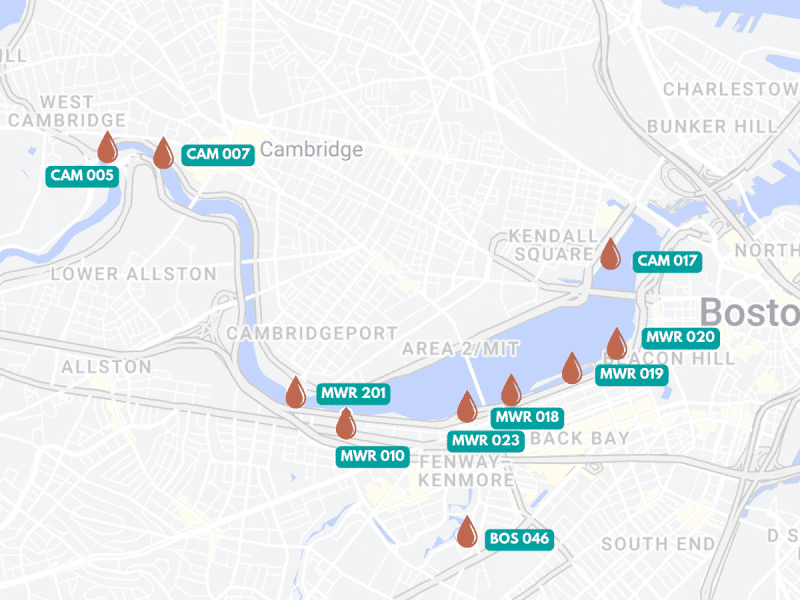Open the MWR 023 label tag
The image size is (800, 600).
486,441
